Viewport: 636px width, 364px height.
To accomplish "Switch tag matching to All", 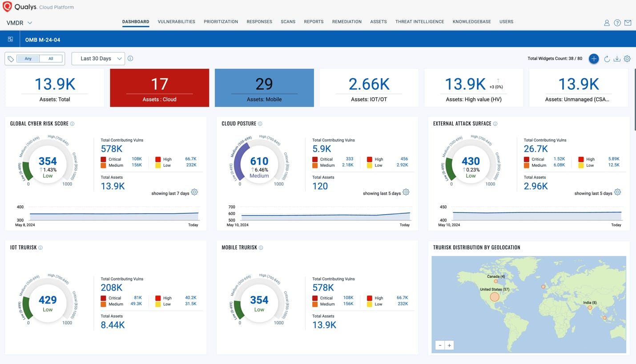I will (x=50, y=58).
